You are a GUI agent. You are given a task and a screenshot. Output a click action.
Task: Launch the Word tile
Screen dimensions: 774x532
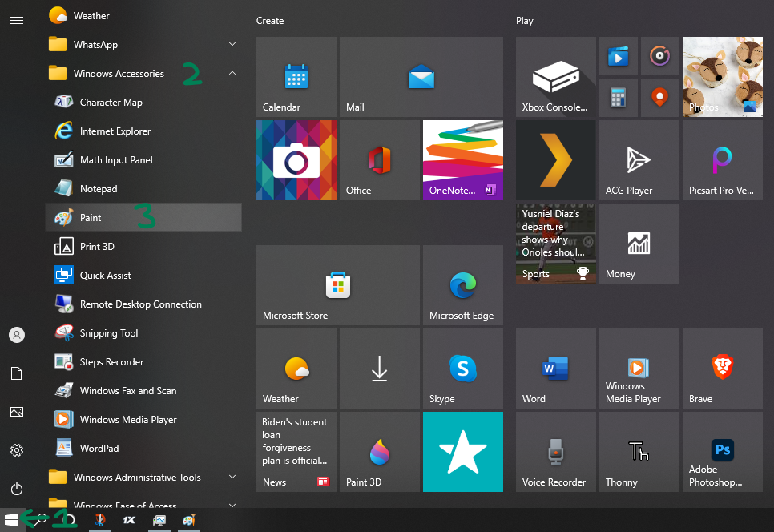click(x=556, y=369)
